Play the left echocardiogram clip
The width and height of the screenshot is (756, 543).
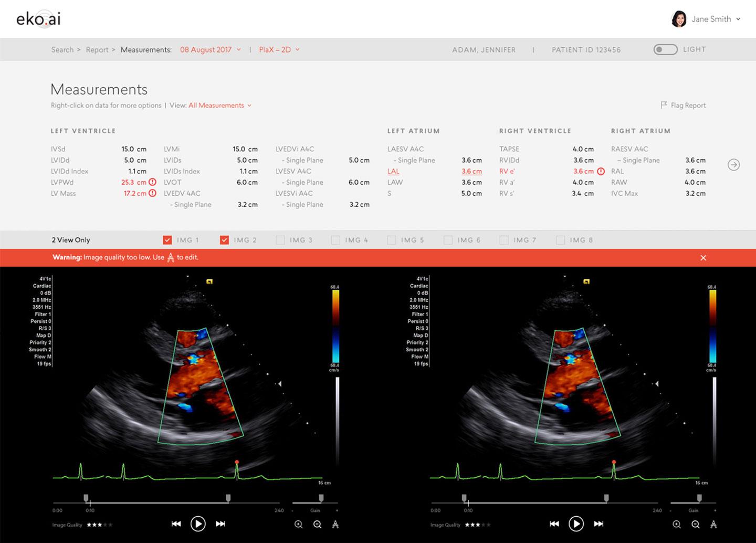click(x=198, y=524)
